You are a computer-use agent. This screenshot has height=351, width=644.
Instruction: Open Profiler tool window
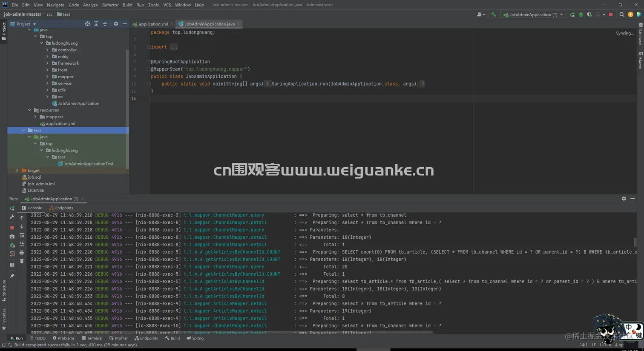(118, 338)
